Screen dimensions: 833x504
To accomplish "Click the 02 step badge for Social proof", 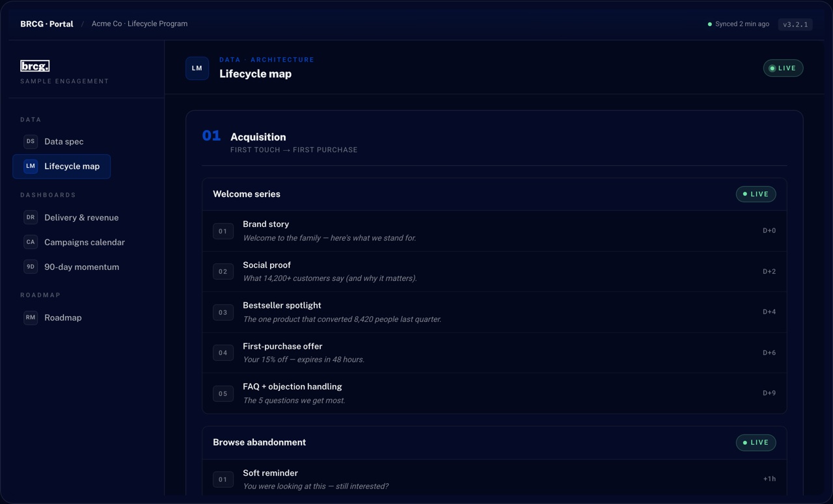I will click(x=223, y=271).
